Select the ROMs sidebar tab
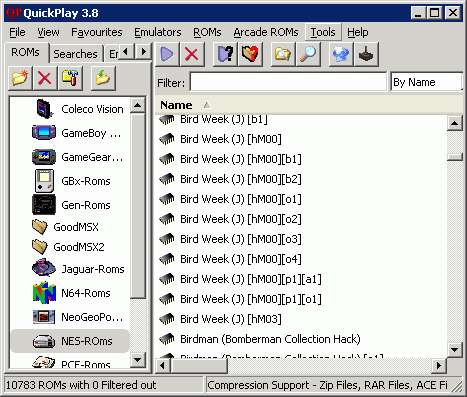 (x=25, y=52)
